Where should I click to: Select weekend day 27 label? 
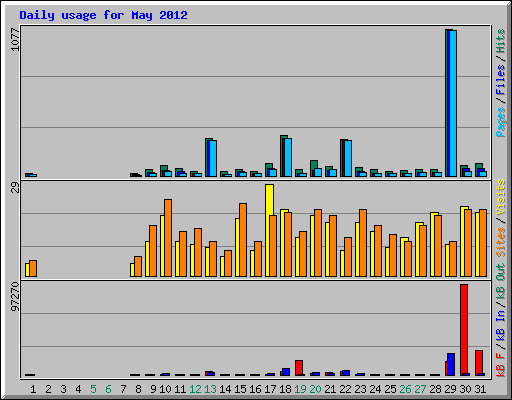(420, 389)
